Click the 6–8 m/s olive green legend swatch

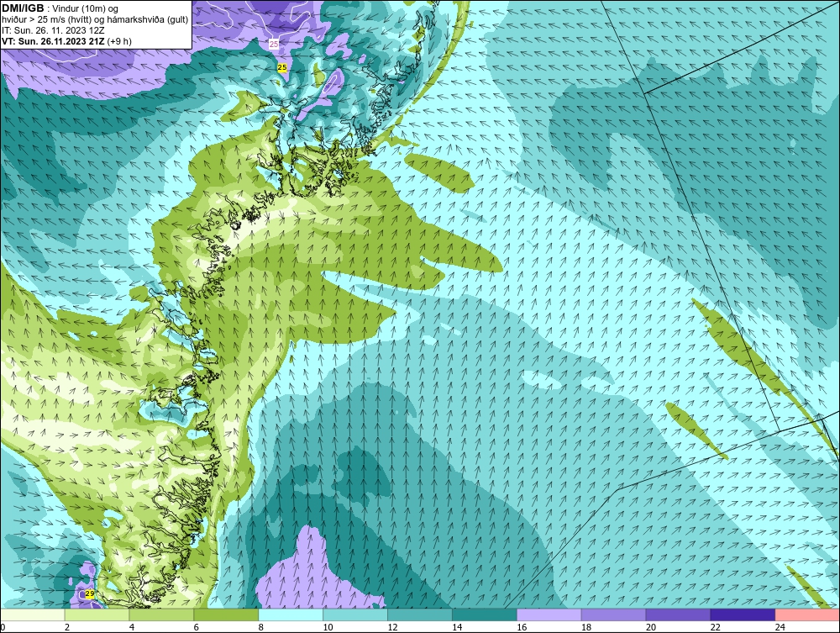tap(226, 615)
